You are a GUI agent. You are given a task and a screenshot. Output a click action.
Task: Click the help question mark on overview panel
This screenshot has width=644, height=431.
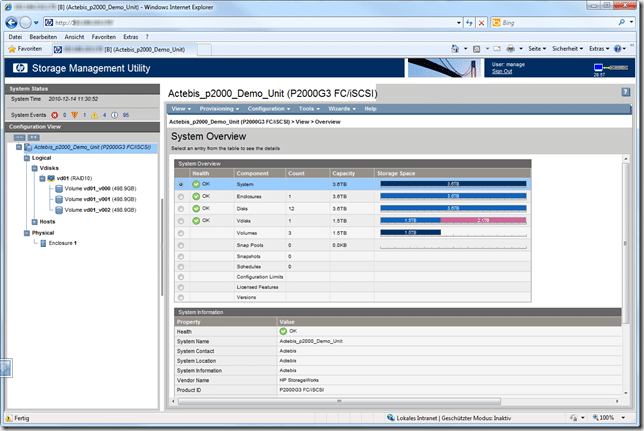626,92
